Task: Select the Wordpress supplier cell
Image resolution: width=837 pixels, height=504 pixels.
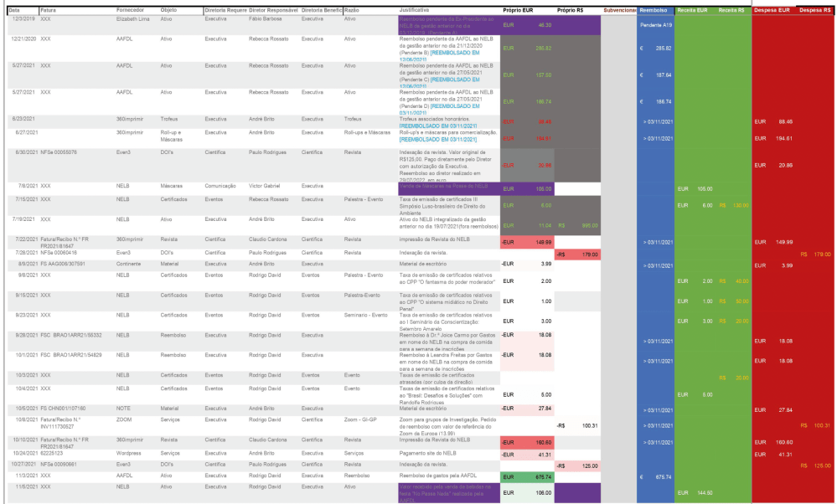Action: [130, 453]
